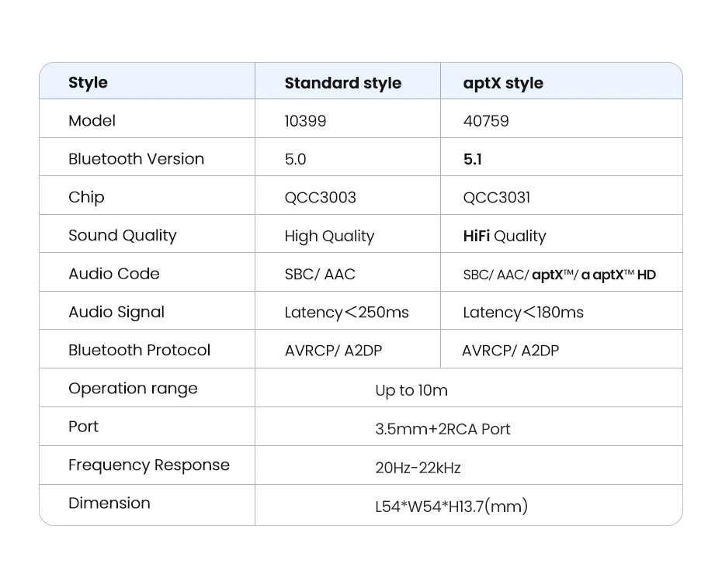Click the bold 5.1 Bluetooth version value
The width and height of the screenshot is (722, 588).
(473, 159)
